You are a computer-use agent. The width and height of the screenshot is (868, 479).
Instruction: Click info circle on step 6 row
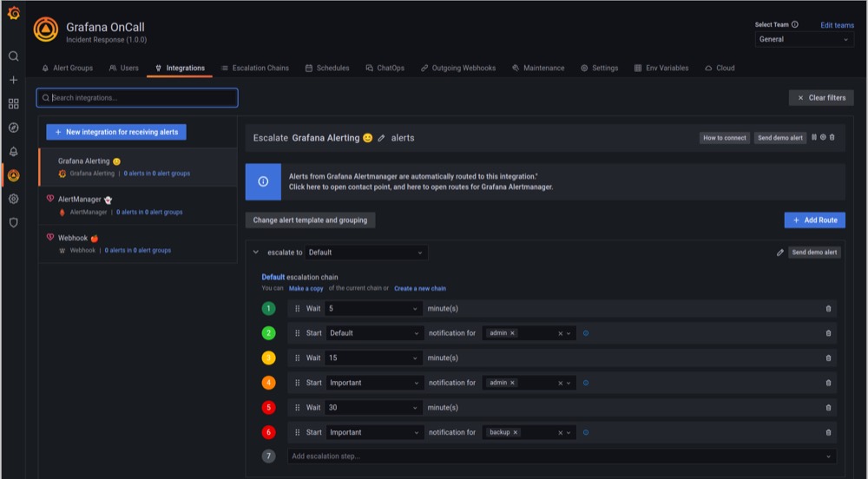(586, 432)
